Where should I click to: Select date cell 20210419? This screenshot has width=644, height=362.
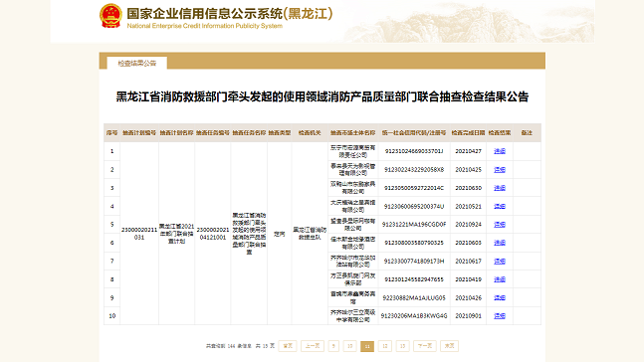click(x=468, y=279)
